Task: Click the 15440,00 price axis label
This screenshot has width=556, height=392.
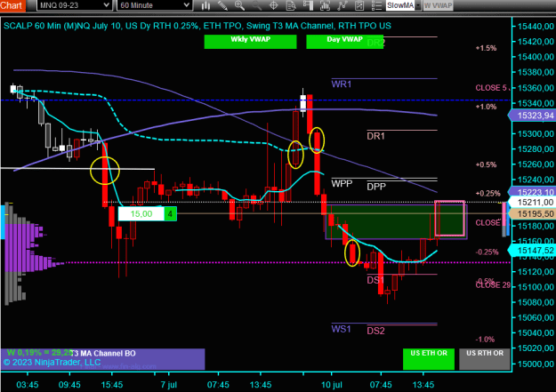Action: point(536,27)
